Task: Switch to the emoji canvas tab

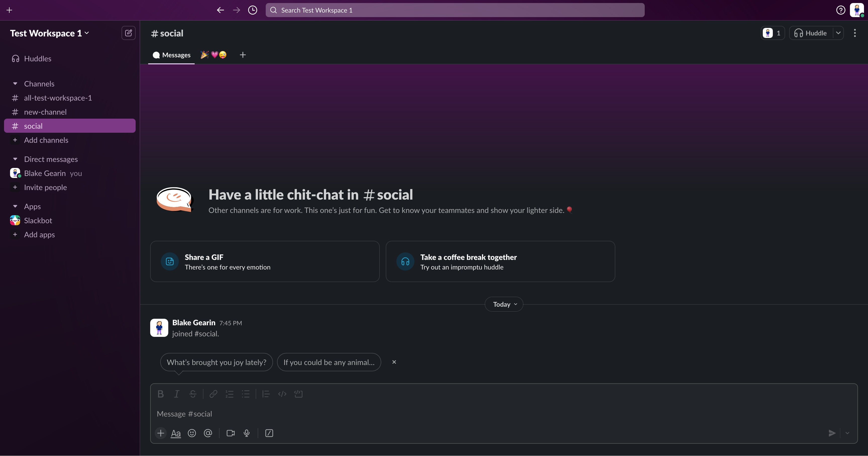Action: (213, 55)
